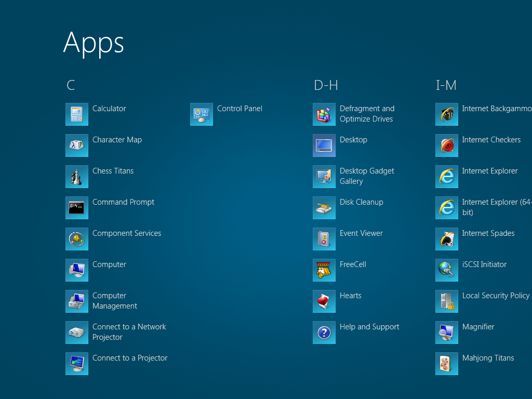This screenshot has width=532, height=399.
Task: Click the Internet Spades icon
Action: pos(447,239)
